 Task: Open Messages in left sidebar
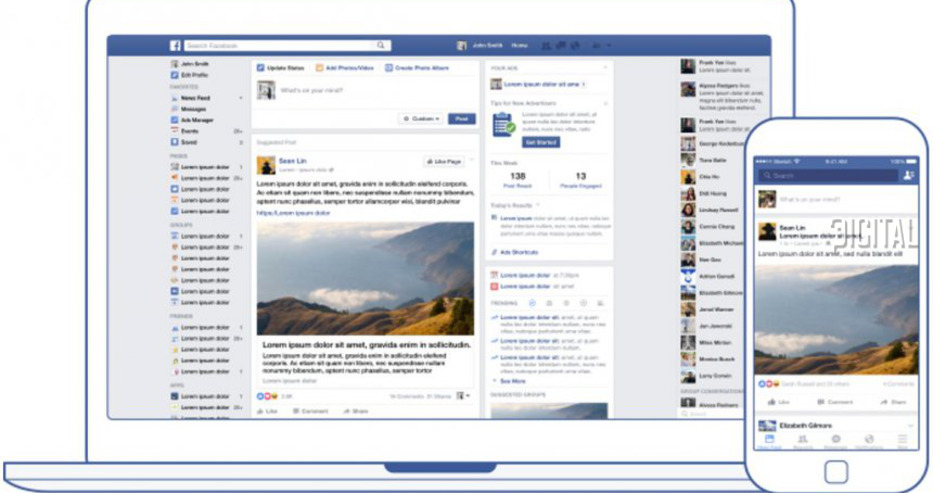click(189, 109)
